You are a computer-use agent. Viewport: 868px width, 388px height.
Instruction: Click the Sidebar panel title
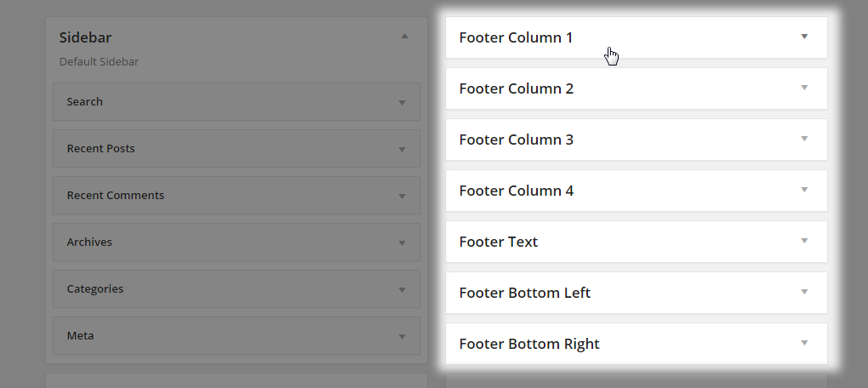pos(85,37)
